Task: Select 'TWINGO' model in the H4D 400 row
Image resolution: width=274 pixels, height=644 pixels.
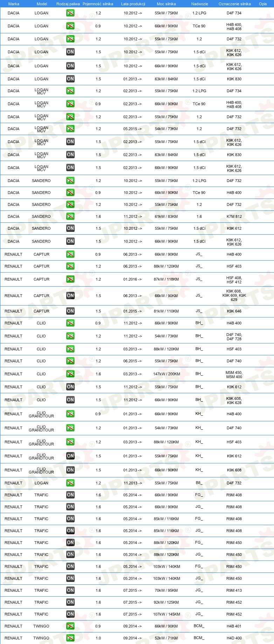Action: pos(41,638)
